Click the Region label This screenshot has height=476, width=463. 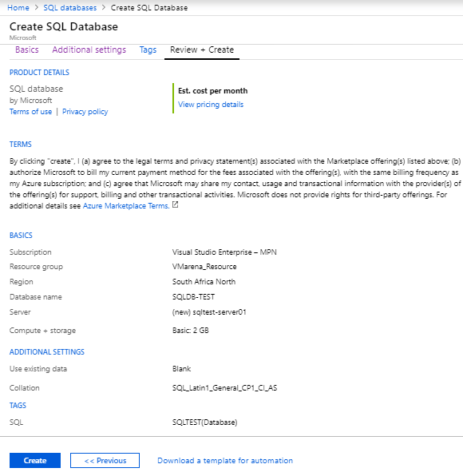[x=22, y=282]
